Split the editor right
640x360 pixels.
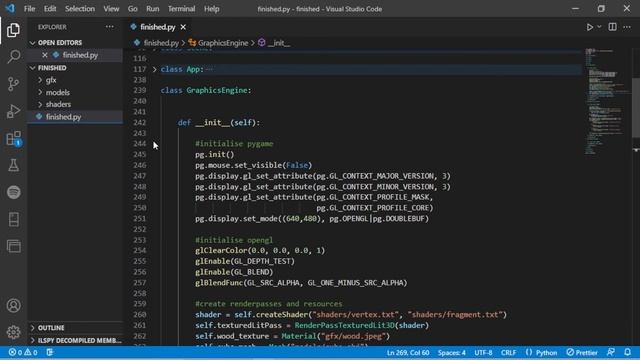click(x=612, y=27)
